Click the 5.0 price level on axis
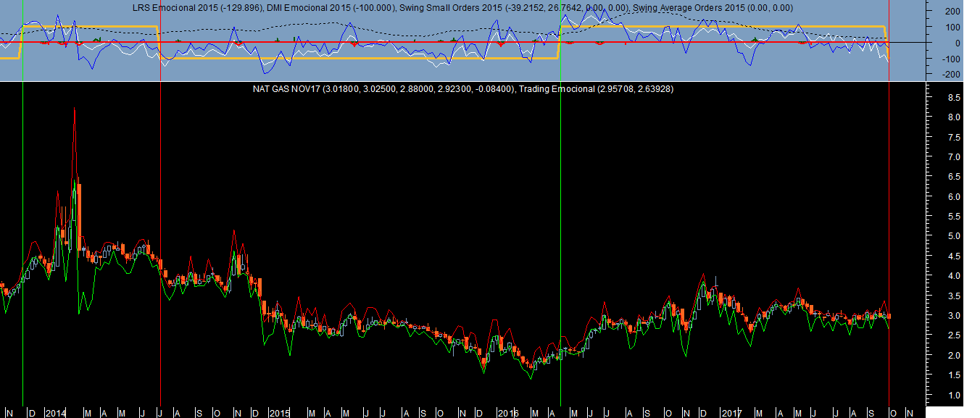Viewport: 980px width, 418px height. pos(953,236)
